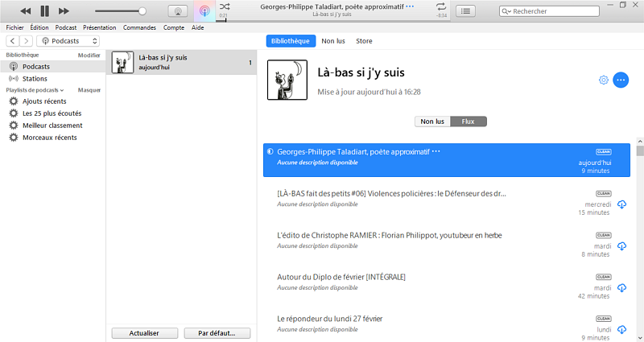The image size is (644, 342).
Task: Click the partially played indicator on Taladiart episode
Action: coord(270,151)
